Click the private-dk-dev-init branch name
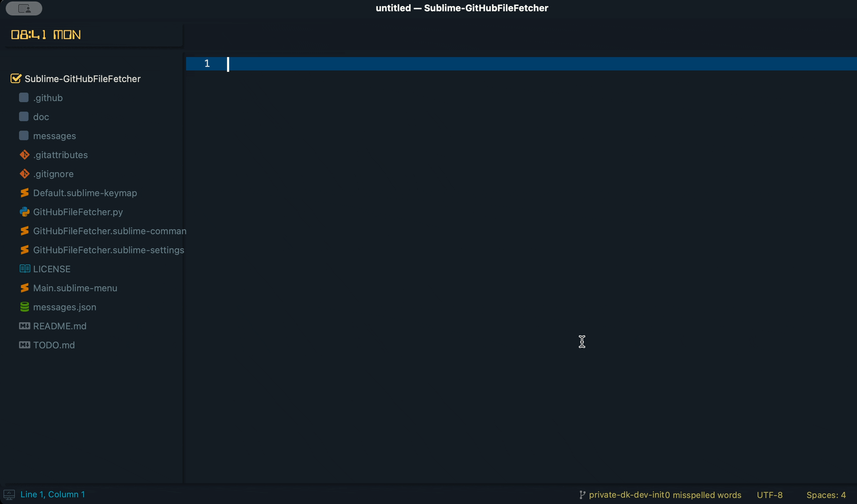This screenshot has height=504, width=857. [626, 495]
